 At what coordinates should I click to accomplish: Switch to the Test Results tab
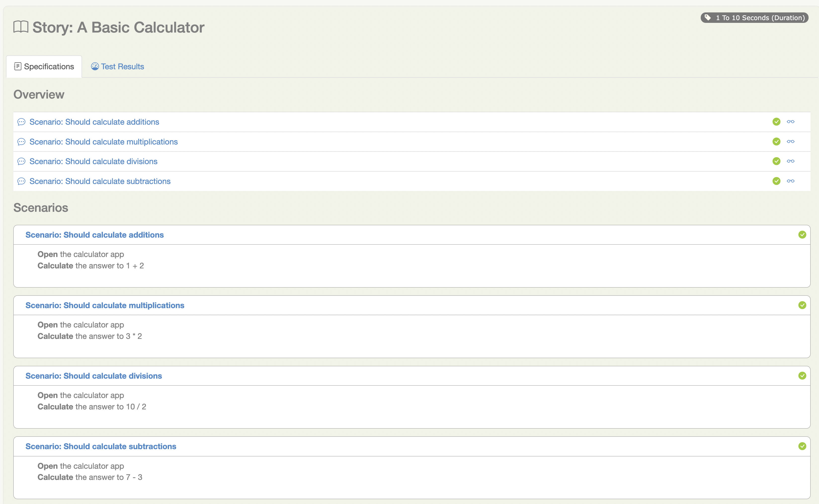(x=118, y=66)
